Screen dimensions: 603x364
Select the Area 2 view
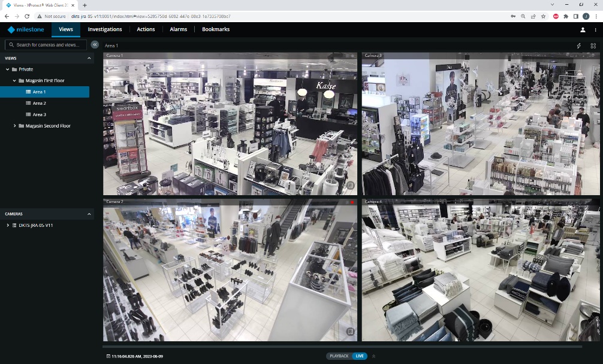tap(39, 103)
